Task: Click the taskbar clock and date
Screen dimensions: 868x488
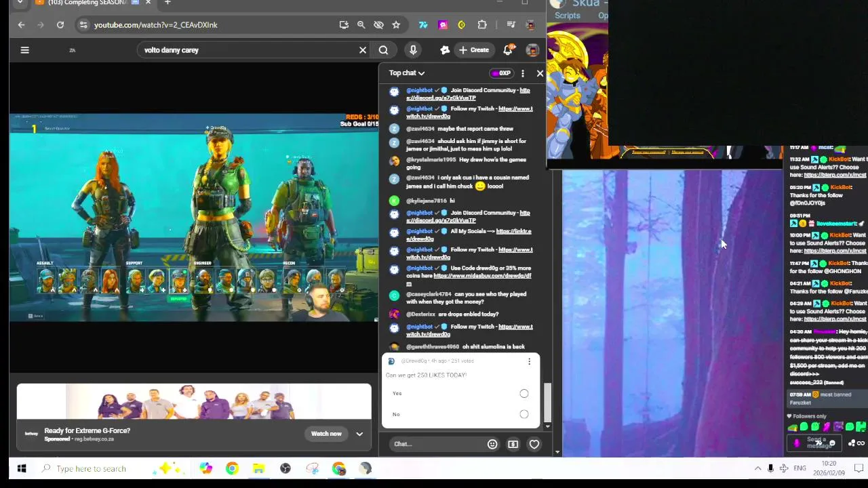Action: coord(829,468)
